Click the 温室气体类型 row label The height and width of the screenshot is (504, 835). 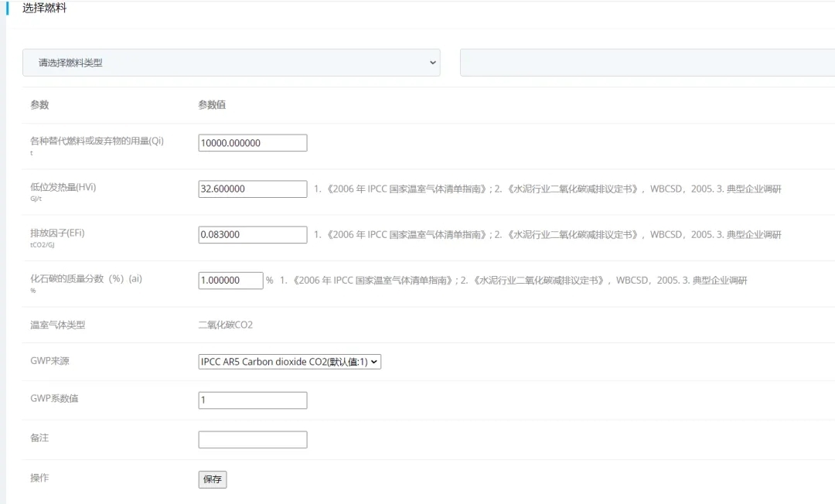57,325
